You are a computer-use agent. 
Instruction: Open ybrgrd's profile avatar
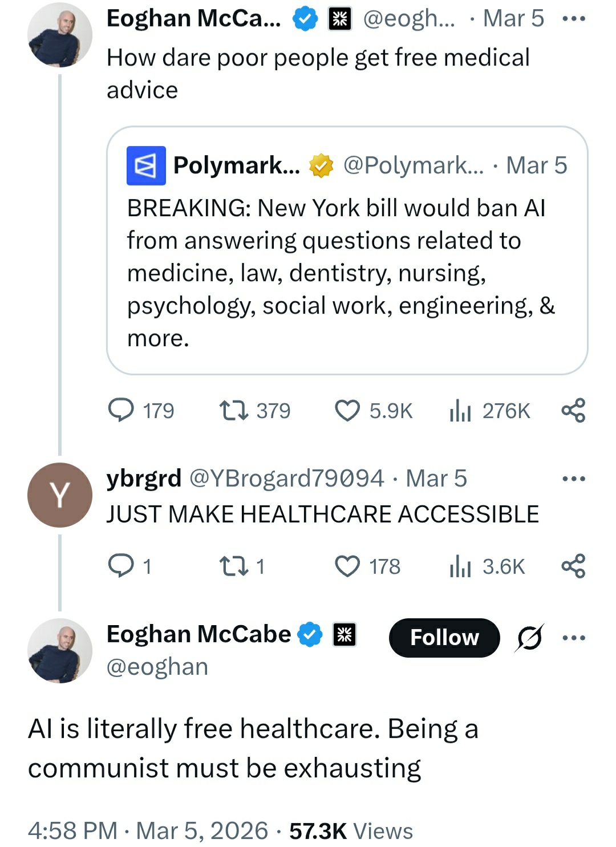pos(60,495)
